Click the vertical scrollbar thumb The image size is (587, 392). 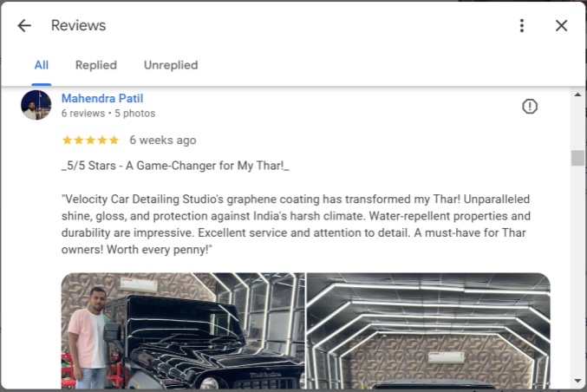[x=577, y=158]
